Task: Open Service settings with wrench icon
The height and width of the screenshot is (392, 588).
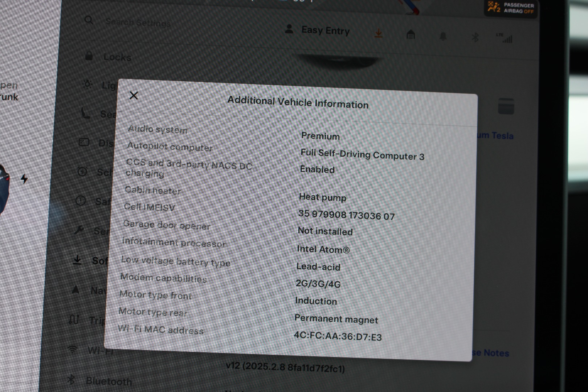Action: pos(79,230)
